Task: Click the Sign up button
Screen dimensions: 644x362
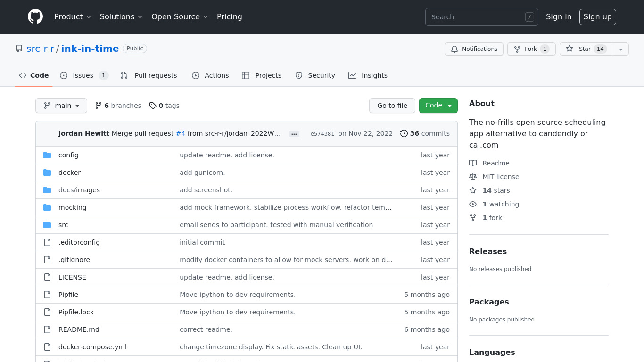Action: pos(598,16)
